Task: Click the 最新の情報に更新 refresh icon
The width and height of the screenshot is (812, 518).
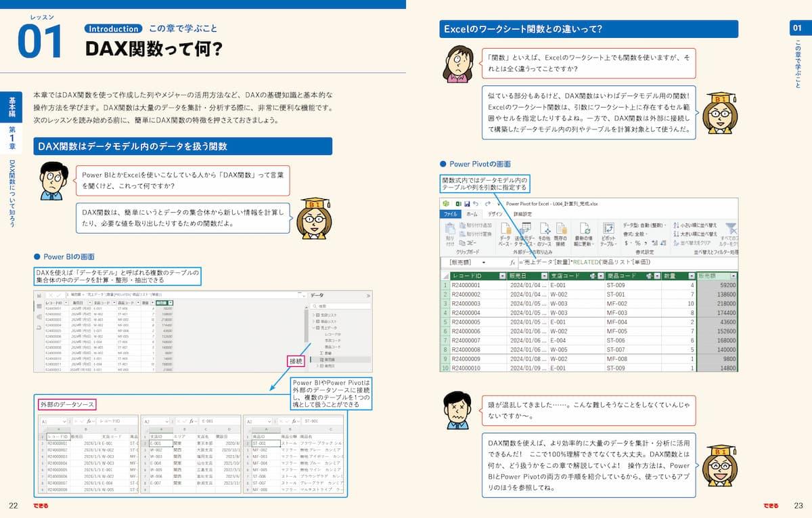Action: (585, 234)
